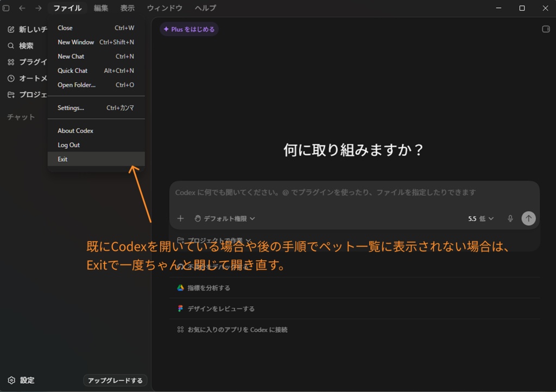Open the 編集 menu
Viewport: 556px width, 392px height.
[x=100, y=8]
